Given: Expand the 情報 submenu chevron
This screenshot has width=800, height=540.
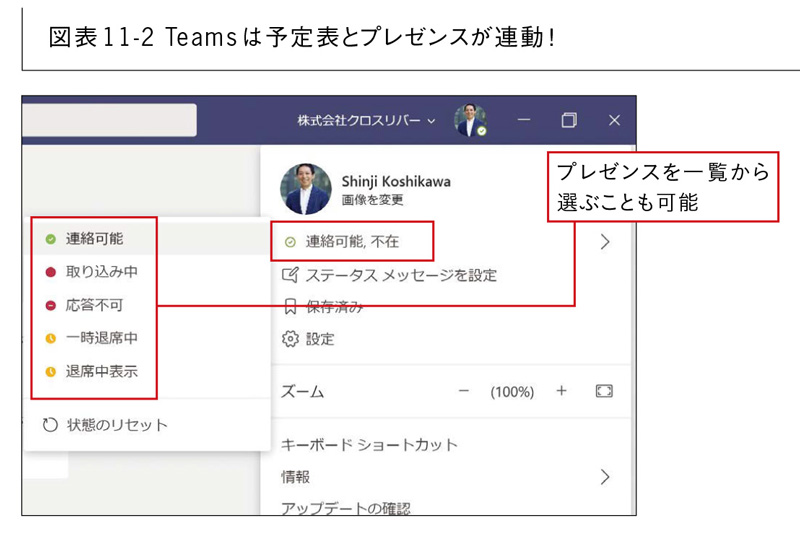Looking at the screenshot, I should coord(605,477).
